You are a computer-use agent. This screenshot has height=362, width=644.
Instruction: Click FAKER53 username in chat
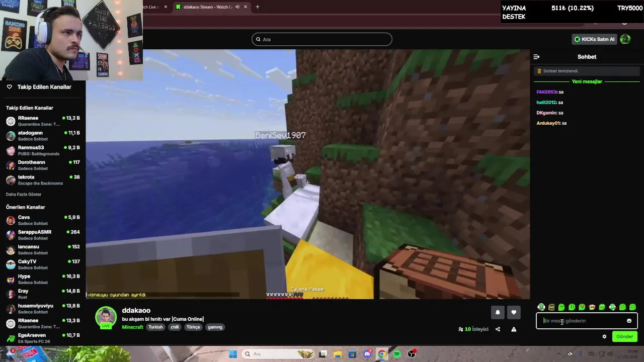point(546,92)
